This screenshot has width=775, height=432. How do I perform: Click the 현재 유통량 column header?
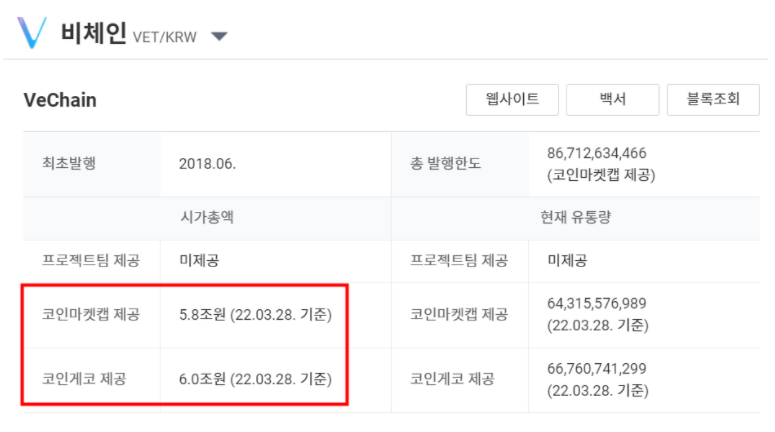(576, 217)
